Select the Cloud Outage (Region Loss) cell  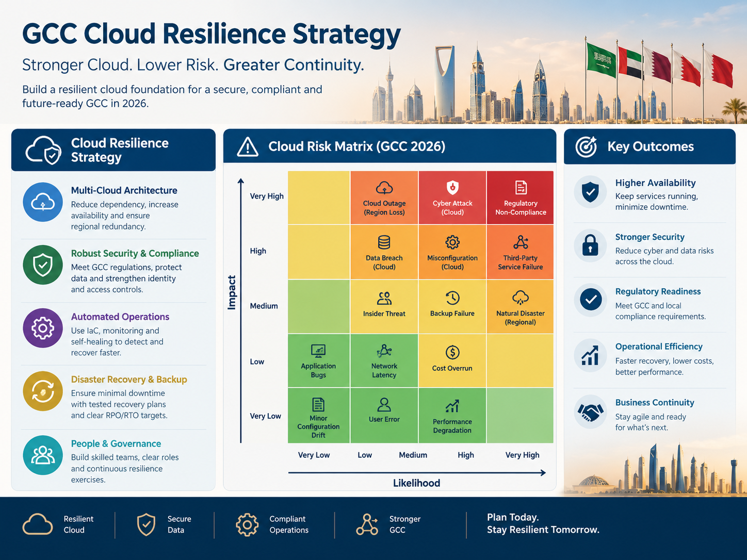384,197
